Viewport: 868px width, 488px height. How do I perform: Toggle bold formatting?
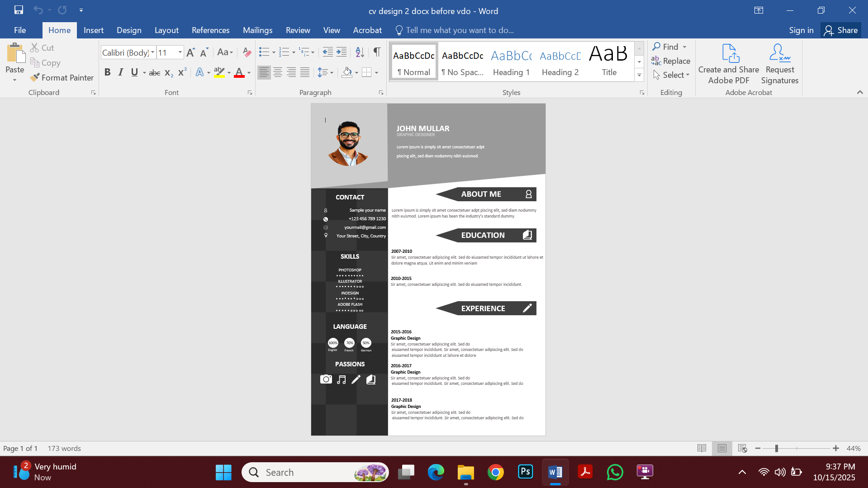107,72
